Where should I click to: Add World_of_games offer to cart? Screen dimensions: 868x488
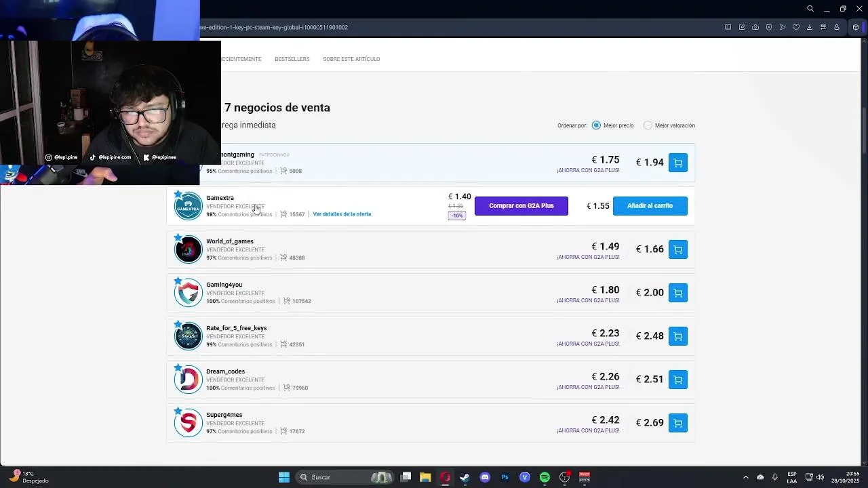677,249
